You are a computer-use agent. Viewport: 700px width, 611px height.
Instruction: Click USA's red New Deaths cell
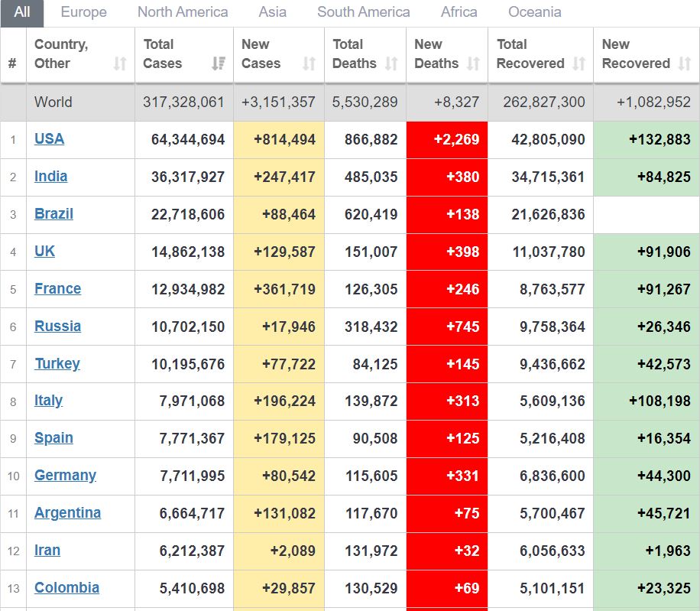(x=447, y=139)
